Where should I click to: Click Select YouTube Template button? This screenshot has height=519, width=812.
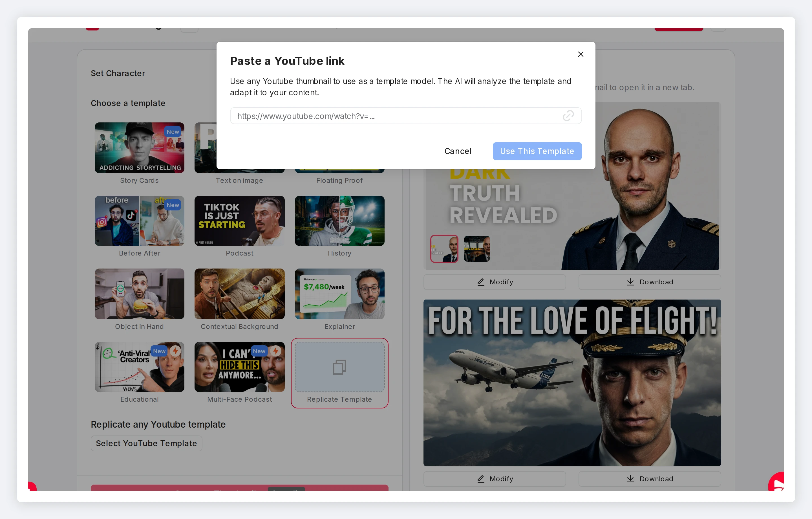point(146,443)
